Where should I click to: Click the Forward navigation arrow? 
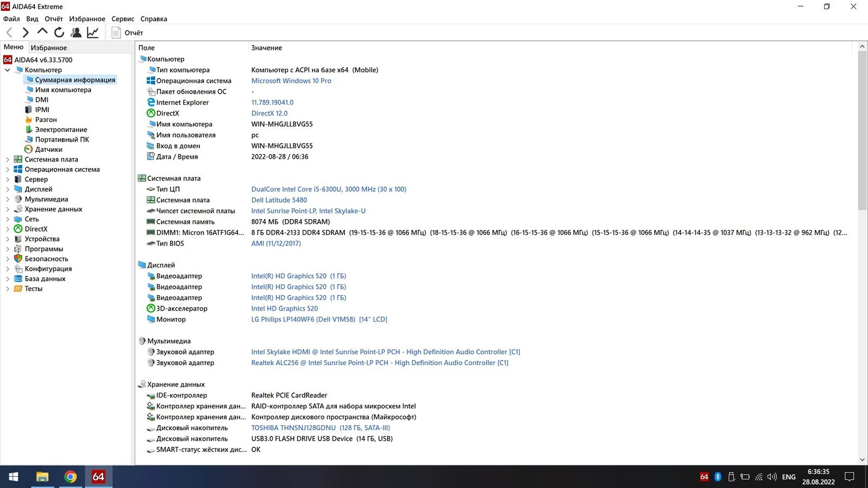tap(25, 33)
